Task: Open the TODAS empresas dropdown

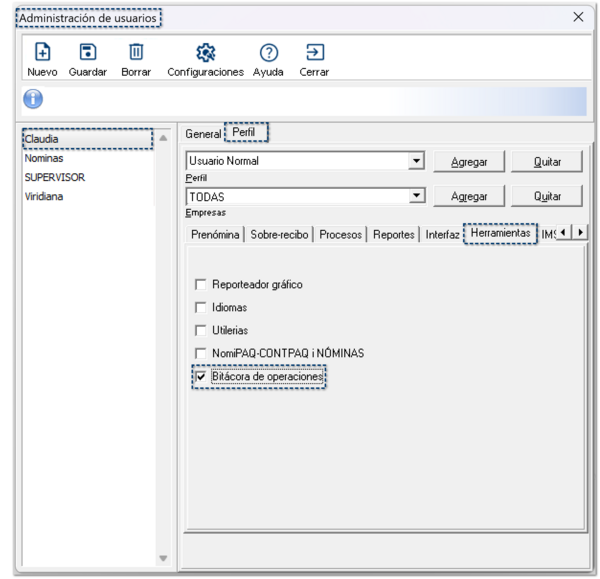Action: click(x=416, y=197)
